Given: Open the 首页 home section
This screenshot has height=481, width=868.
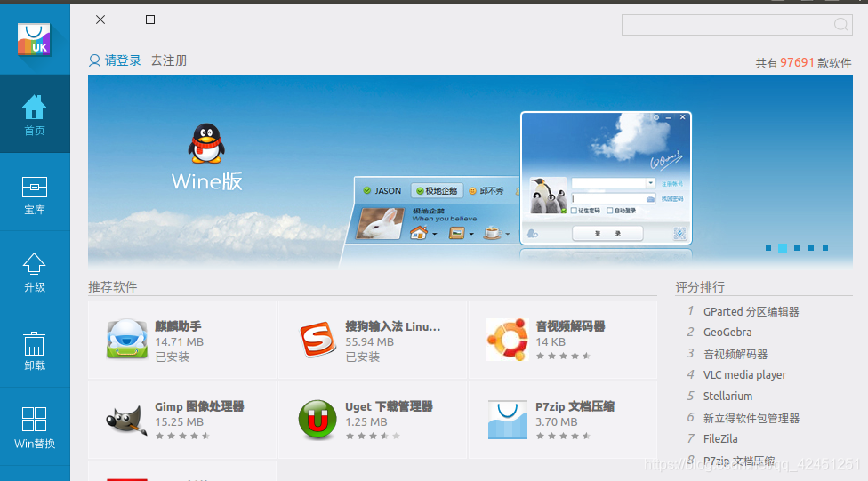Looking at the screenshot, I should pos(35,115).
